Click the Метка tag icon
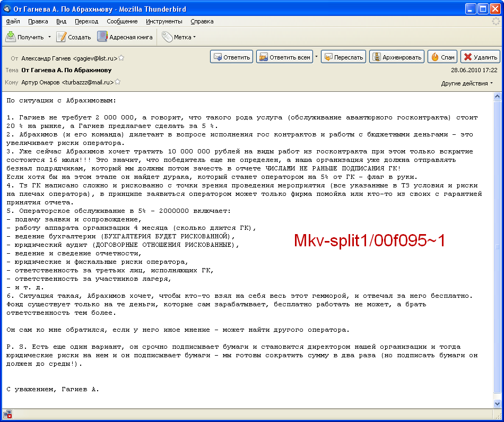The height and width of the screenshot is (422, 504). point(167,37)
